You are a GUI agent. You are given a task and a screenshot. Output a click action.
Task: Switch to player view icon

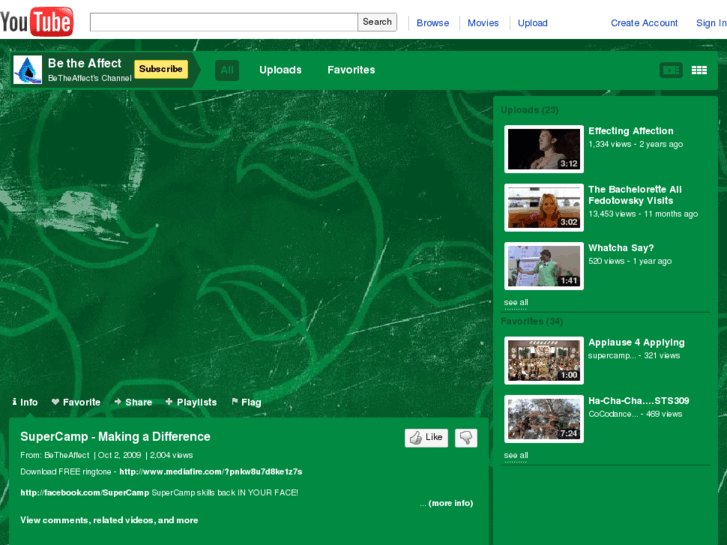coord(671,70)
